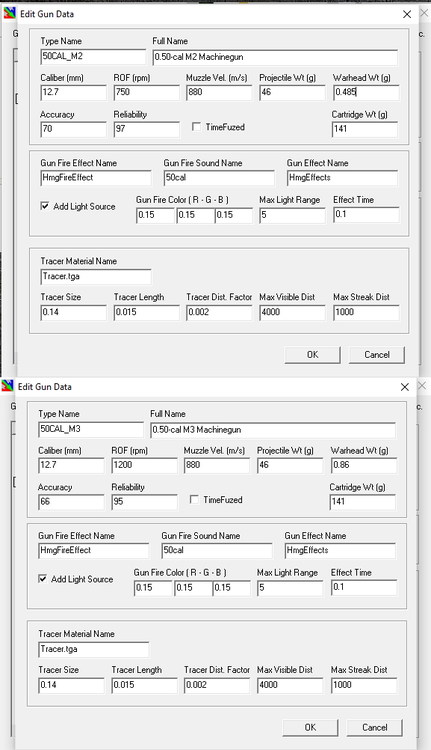The height and width of the screenshot is (750, 431).
Task: Click Max Streak Dist field in M3 dialog
Action: pyautogui.click(x=364, y=685)
